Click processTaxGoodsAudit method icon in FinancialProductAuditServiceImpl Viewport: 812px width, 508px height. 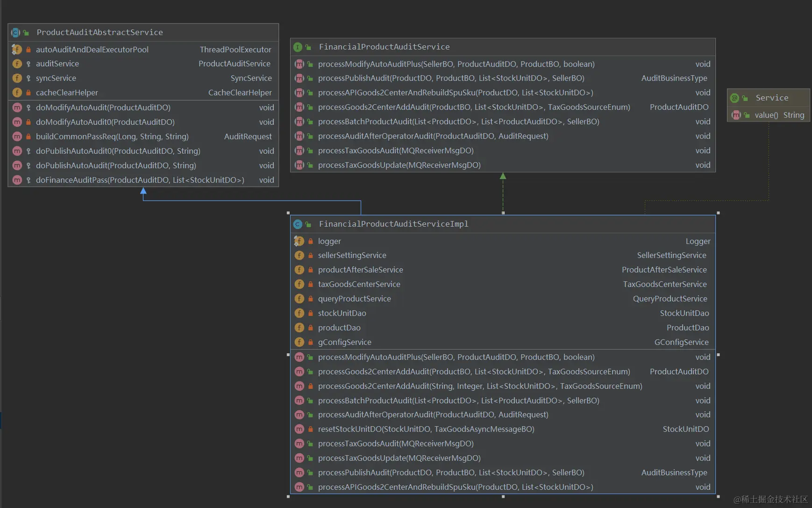(x=299, y=444)
